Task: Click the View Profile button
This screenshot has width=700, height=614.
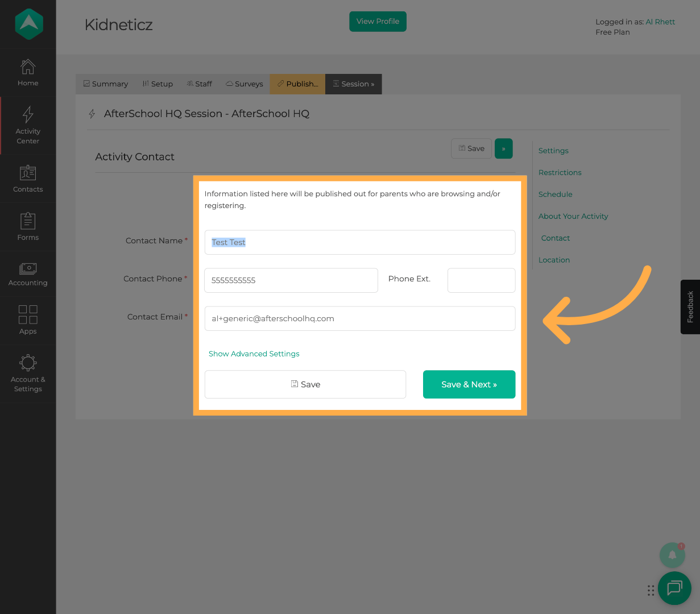Action: (378, 22)
